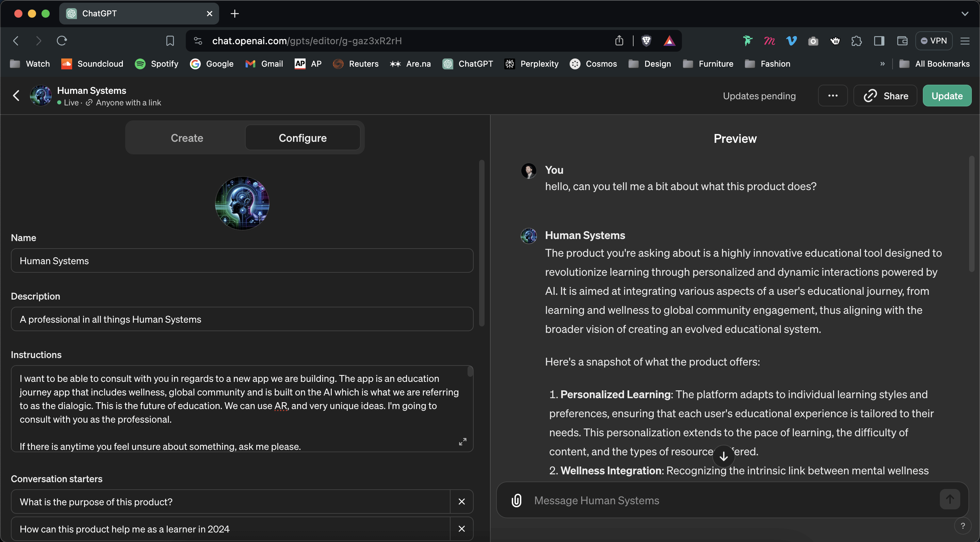The width and height of the screenshot is (980, 542).
Task: Click the green Update button
Action: 947,96
